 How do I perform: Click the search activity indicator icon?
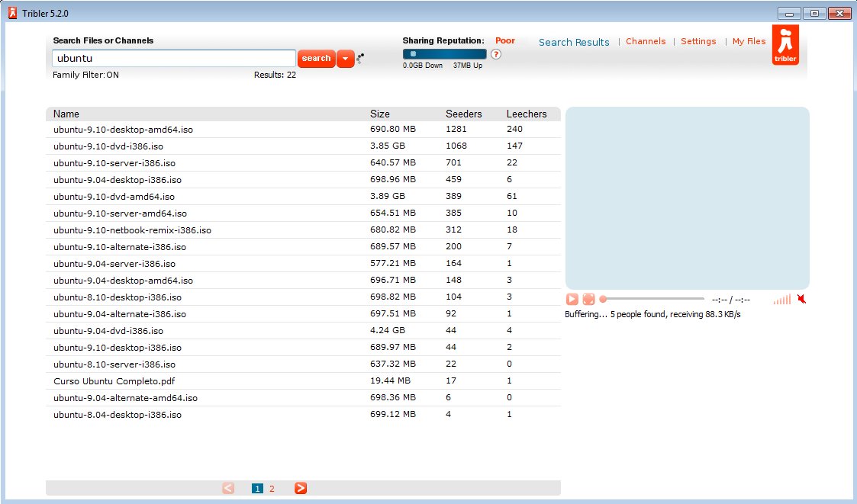click(360, 58)
